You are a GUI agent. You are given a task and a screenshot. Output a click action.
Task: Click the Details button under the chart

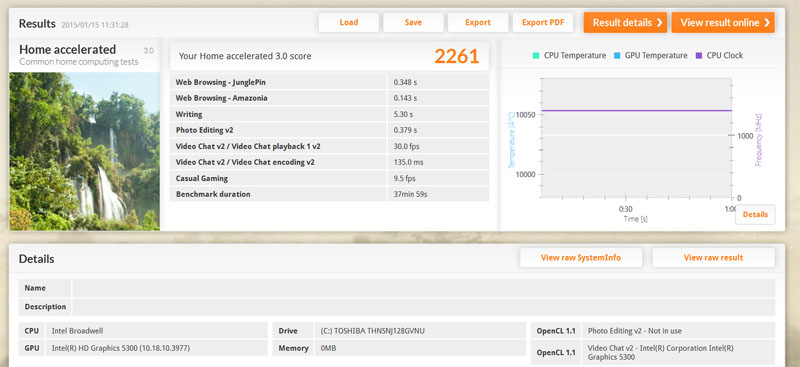(755, 214)
